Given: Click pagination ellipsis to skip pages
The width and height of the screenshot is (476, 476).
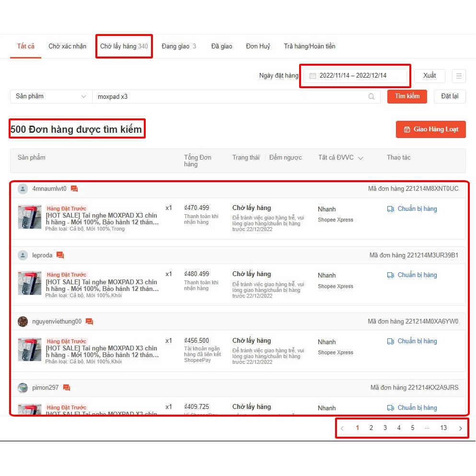Looking at the screenshot, I should pos(427,428).
